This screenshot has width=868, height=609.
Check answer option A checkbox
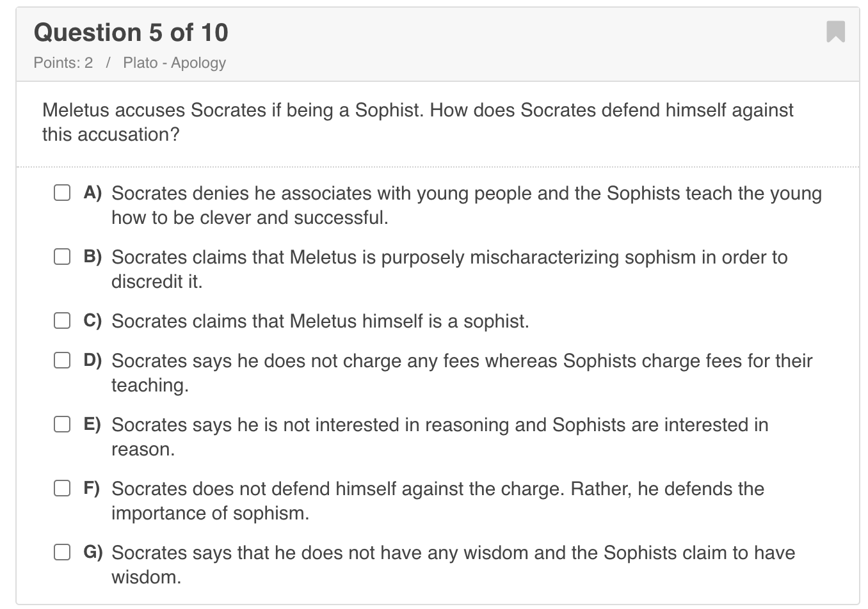coord(61,192)
